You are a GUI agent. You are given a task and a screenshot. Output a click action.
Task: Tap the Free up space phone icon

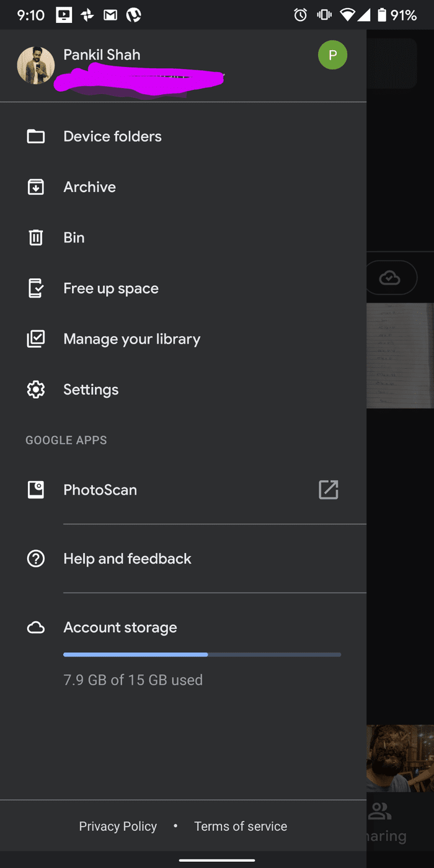click(x=36, y=288)
